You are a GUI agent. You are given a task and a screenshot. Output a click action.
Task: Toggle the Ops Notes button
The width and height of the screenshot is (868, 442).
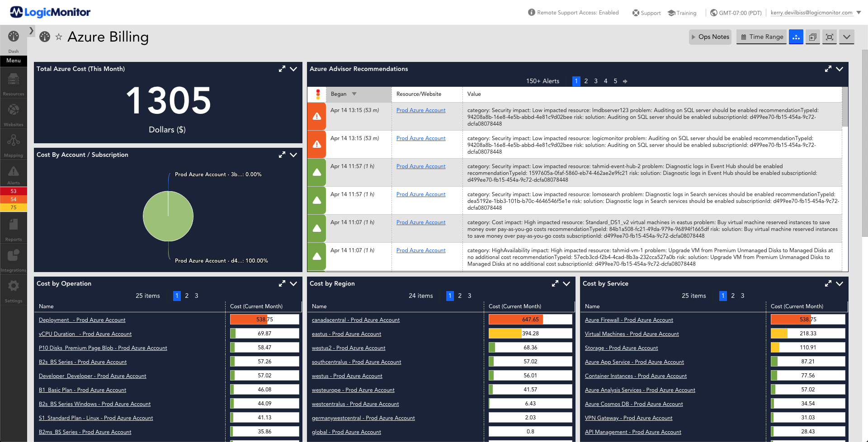pos(710,37)
